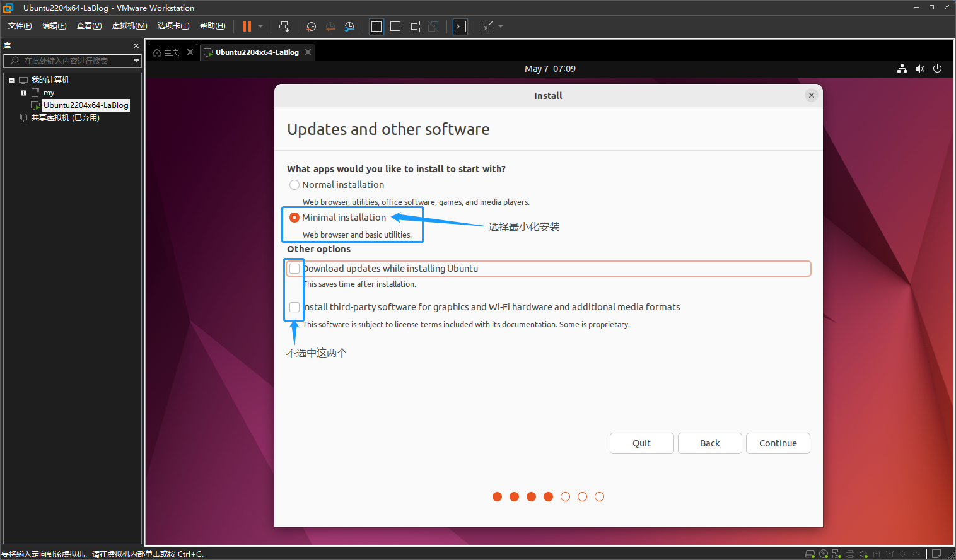Select Ubuntu2204x64-LaBlog in the library tree

point(86,105)
